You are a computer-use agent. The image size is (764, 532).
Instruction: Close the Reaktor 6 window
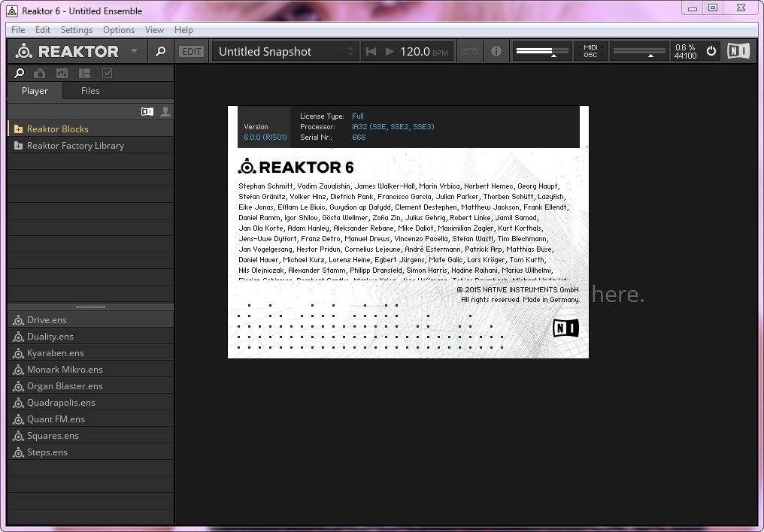click(741, 8)
